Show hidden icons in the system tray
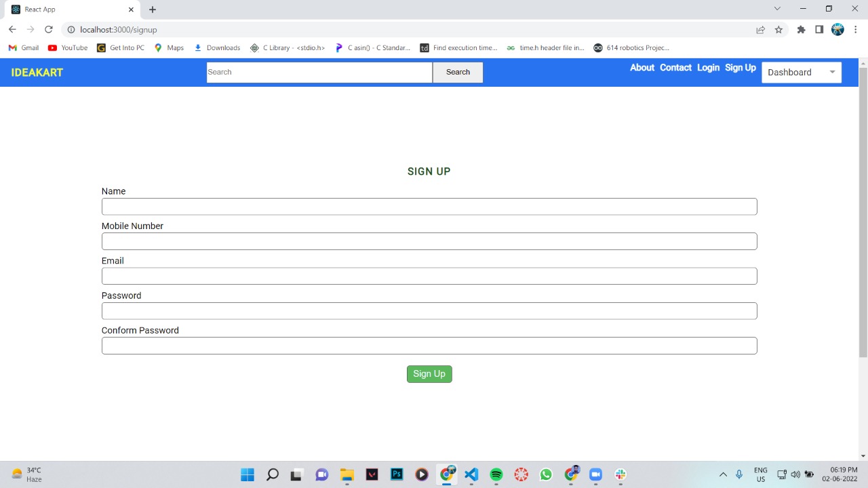 [723, 474]
